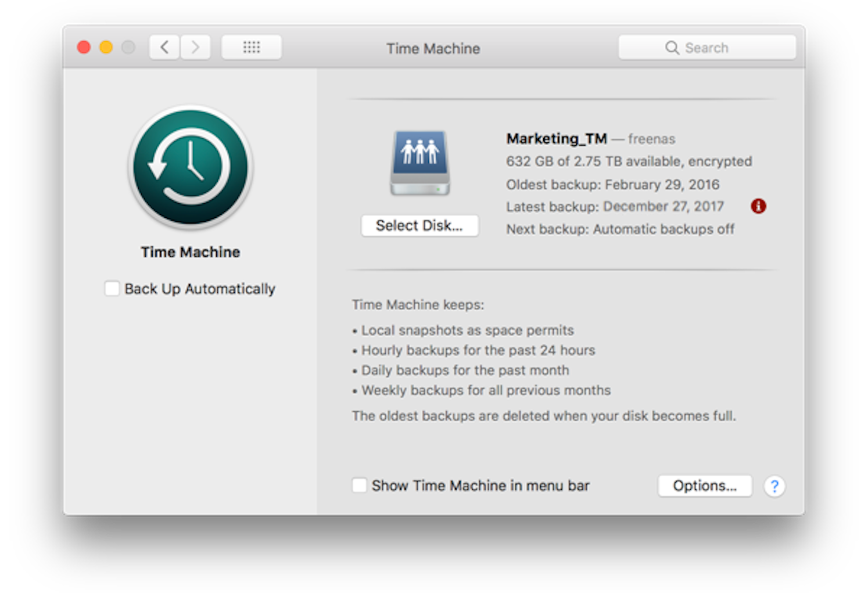
Task: Open the red backup error info indicator
Action: 759,206
